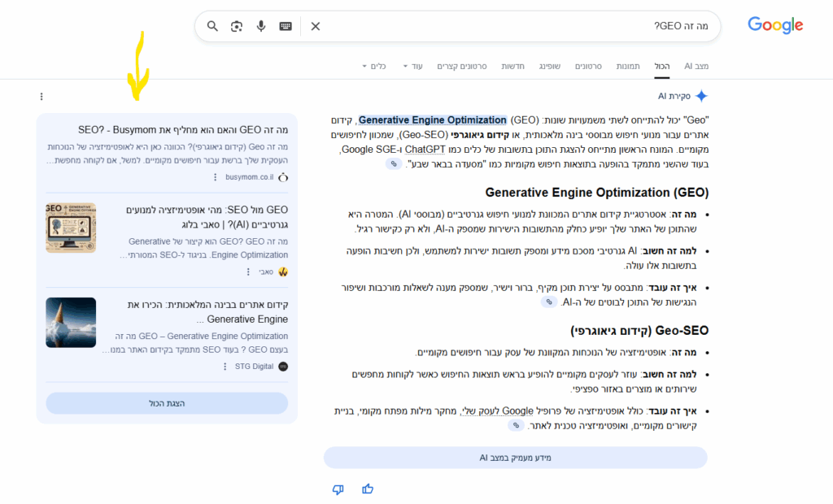Click Generative Engine Optimization (GEO) heading
Viewport: 833px width, 504px height.
tap(596, 193)
